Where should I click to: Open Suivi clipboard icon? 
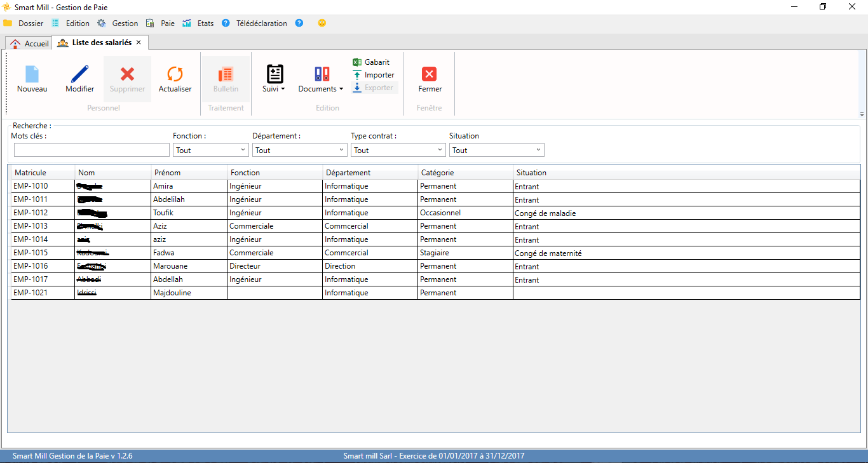[x=275, y=74]
